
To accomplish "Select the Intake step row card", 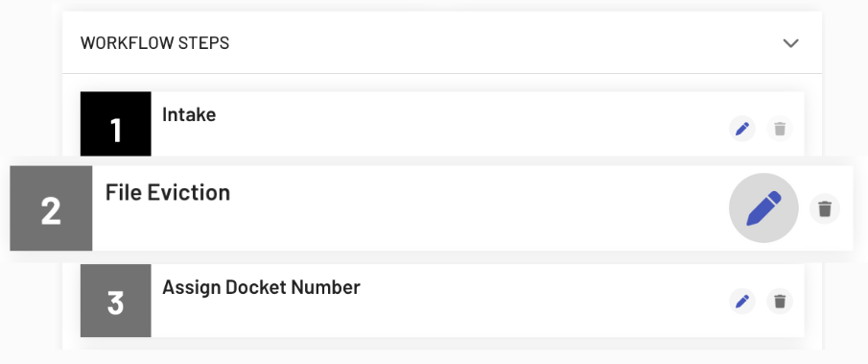I will point(442,124).
